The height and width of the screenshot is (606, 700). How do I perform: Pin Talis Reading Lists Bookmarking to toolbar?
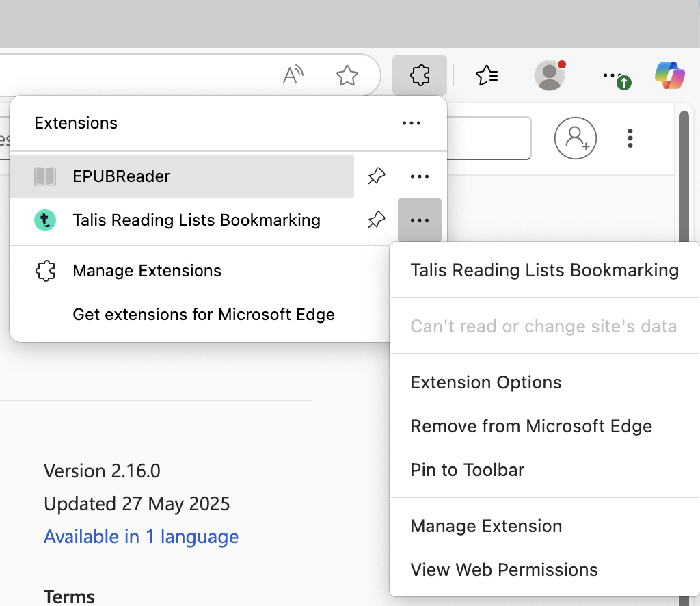click(376, 220)
